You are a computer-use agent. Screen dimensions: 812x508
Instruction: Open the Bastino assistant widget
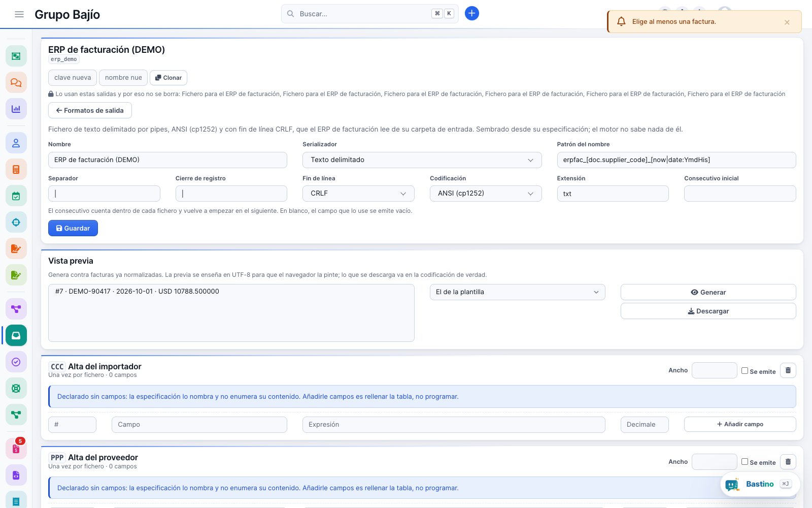760,485
